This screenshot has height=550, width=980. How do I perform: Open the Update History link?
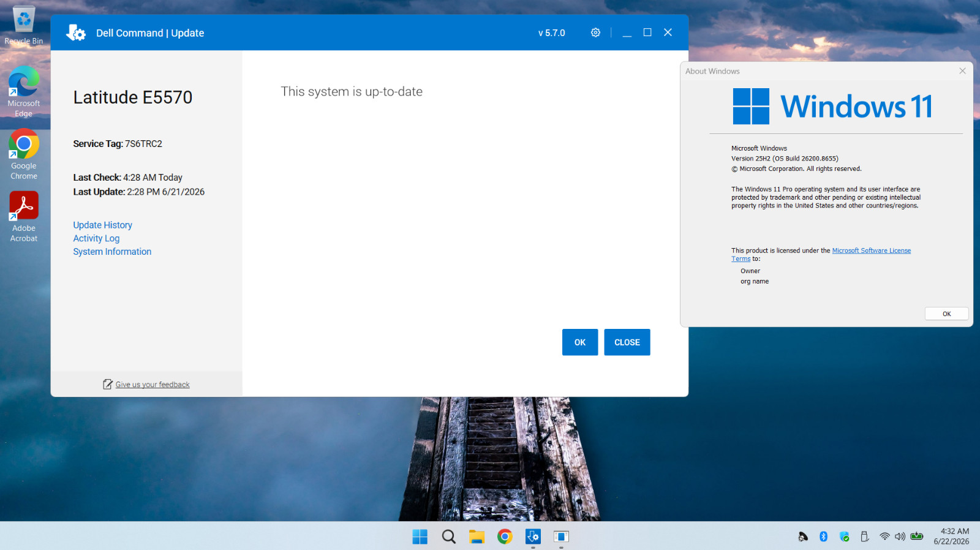point(102,225)
